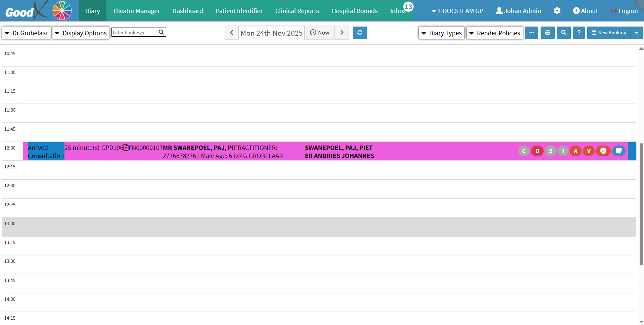Open help with the question mark icon
This screenshot has width=644, height=325.
(579, 33)
